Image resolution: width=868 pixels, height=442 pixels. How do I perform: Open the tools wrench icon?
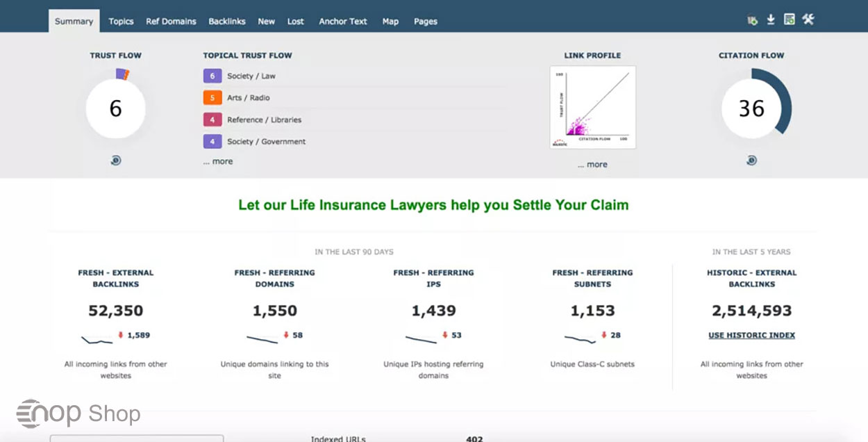click(x=808, y=19)
